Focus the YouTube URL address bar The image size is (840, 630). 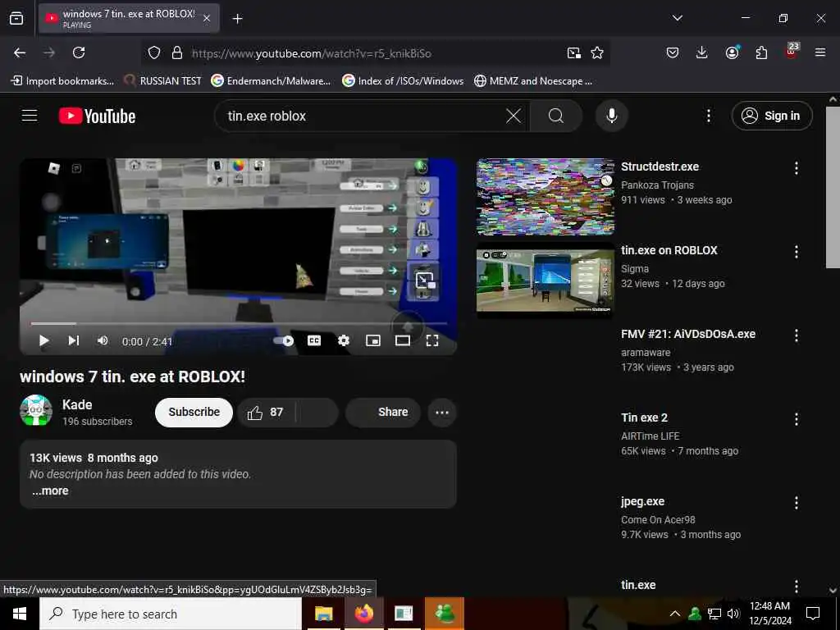coord(375,53)
